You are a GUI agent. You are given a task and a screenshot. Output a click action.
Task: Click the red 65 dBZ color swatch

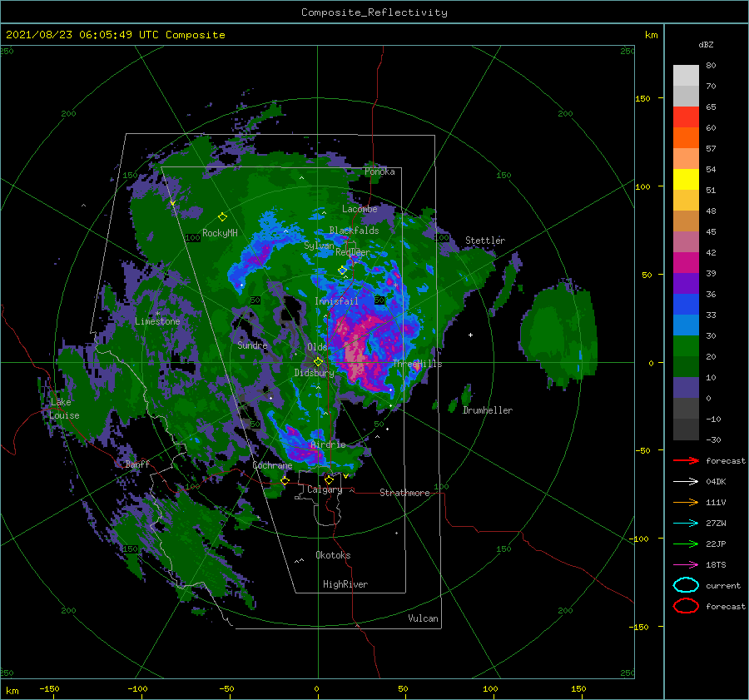686,117
